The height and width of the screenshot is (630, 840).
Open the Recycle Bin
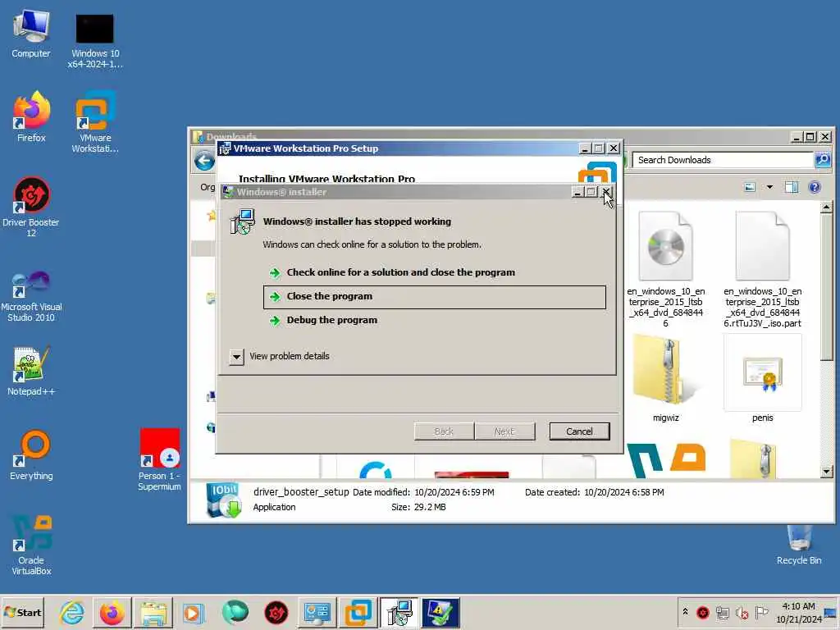pos(799,545)
